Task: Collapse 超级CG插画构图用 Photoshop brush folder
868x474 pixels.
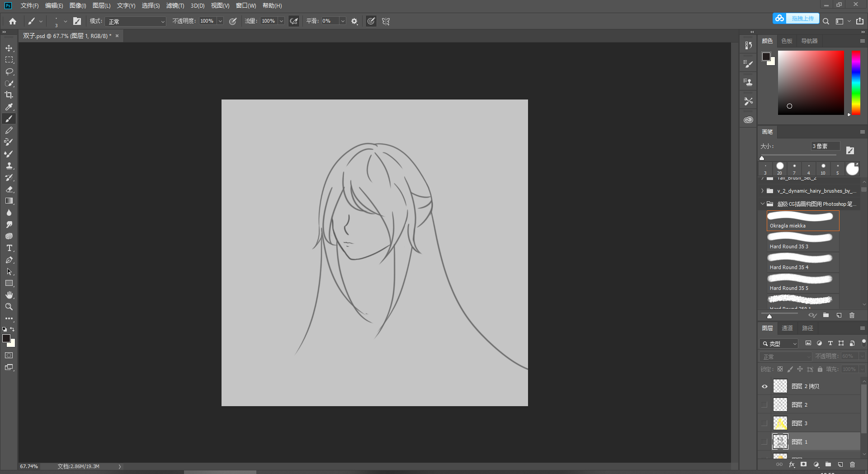Action: pyautogui.click(x=762, y=204)
